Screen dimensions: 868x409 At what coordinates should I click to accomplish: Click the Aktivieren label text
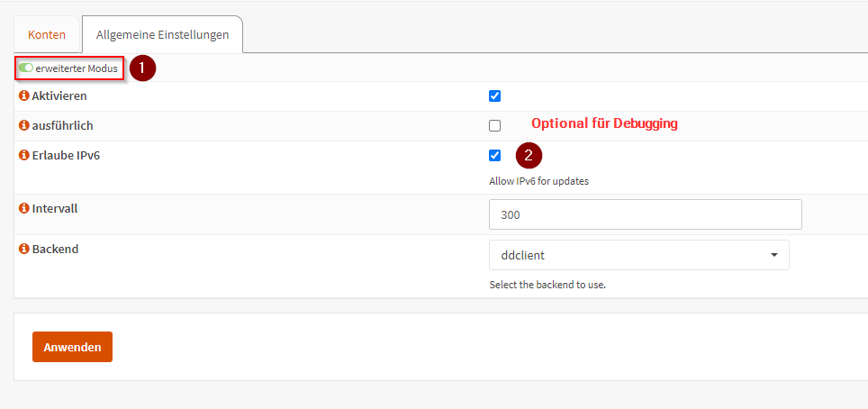59,95
